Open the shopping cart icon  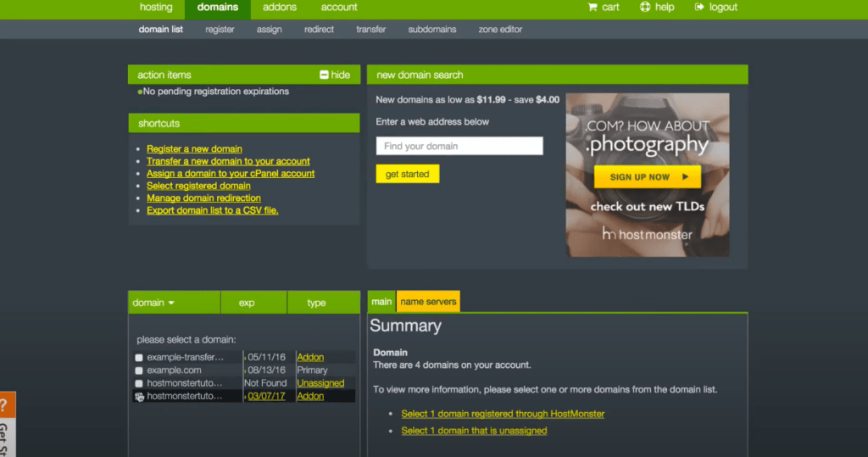click(593, 7)
